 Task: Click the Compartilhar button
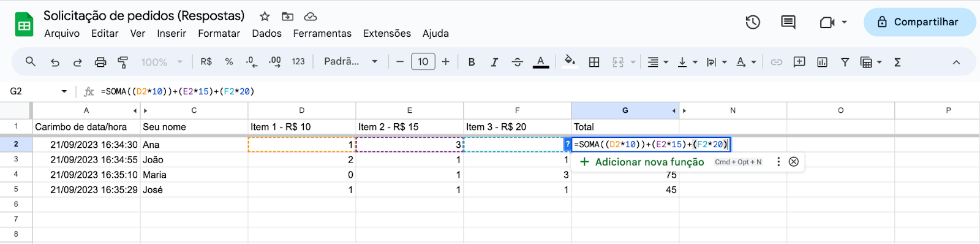pyautogui.click(x=919, y=22)
